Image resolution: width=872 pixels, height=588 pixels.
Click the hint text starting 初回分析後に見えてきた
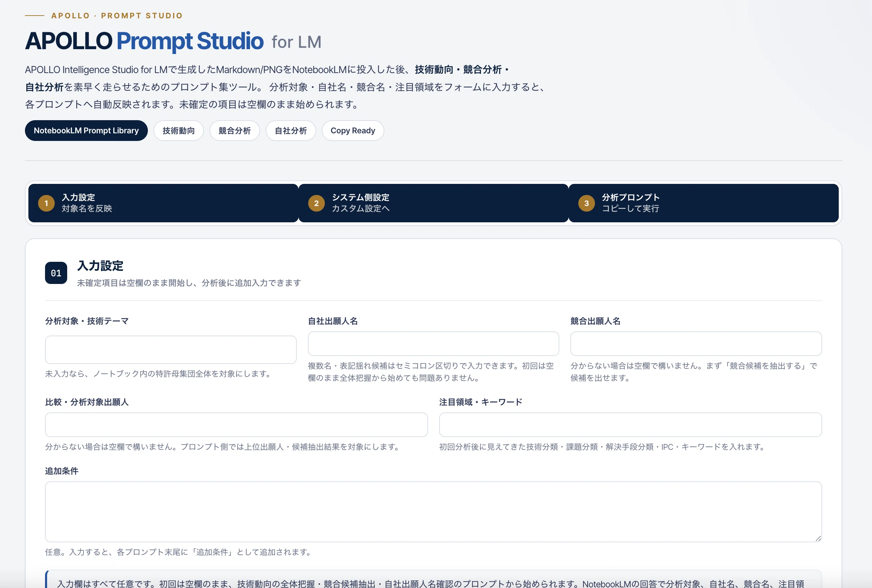[x=603, y=447]
